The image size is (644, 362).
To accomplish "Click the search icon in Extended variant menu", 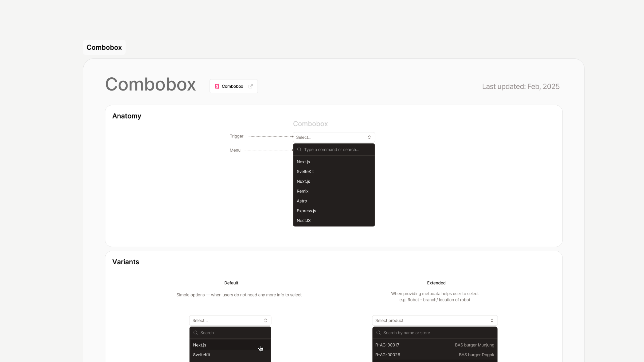I will tap(379, 333).
